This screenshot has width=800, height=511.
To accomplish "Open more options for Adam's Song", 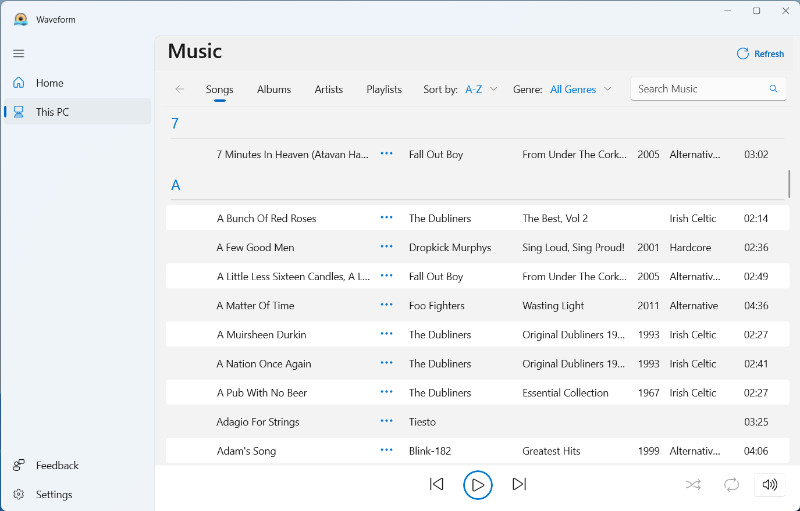I will click(387, 450).
